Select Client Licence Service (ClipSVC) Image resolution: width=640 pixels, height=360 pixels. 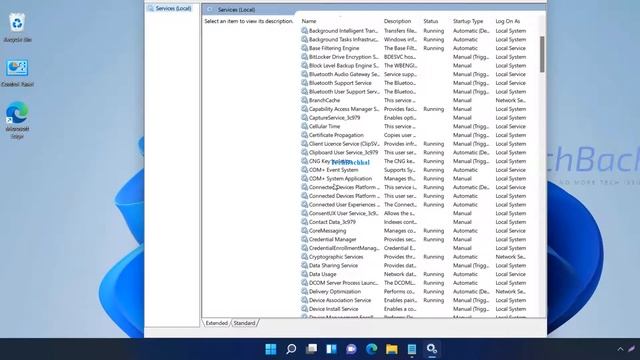[414, 144]
